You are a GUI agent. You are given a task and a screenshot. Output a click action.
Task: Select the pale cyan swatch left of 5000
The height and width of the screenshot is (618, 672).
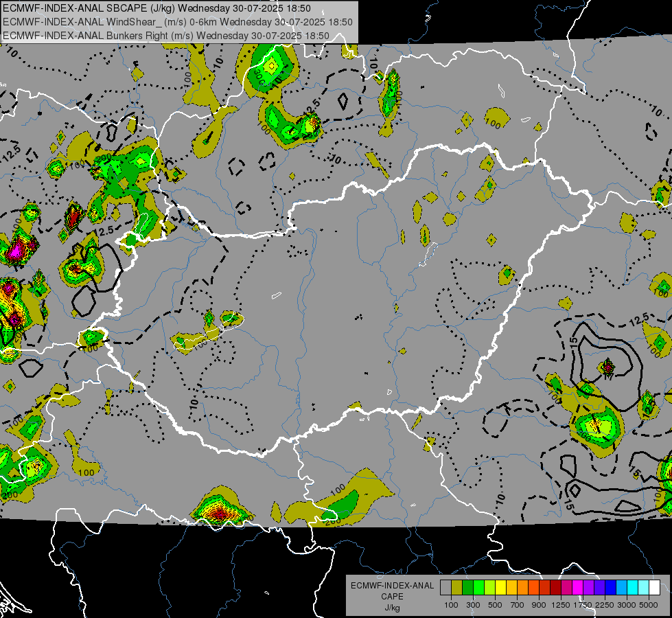[x=643, y=588]
